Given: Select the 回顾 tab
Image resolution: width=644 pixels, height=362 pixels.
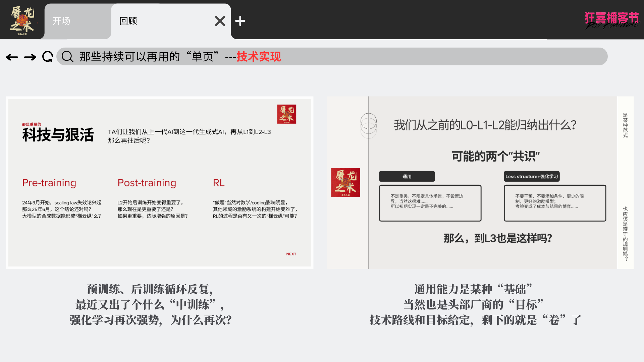Looking at the screenshot, I should [128, 21].
